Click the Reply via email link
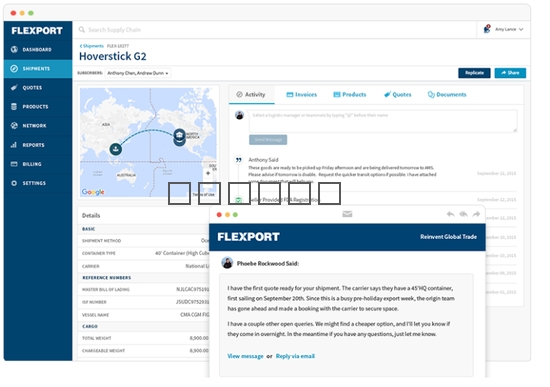The width and height of the screenshot is (550, 387). pos(295,356)
